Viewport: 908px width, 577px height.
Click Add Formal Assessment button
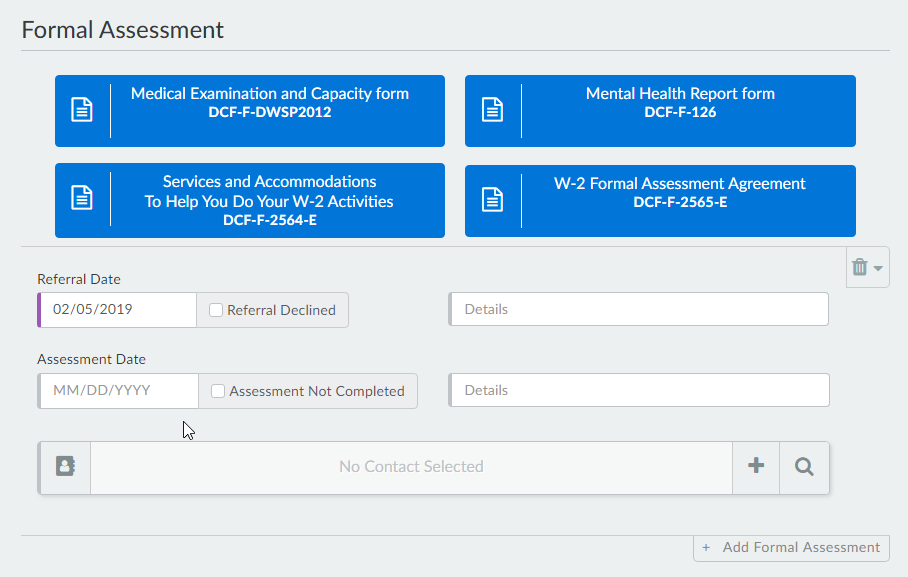pyautogui.click(x=791, y=547)
